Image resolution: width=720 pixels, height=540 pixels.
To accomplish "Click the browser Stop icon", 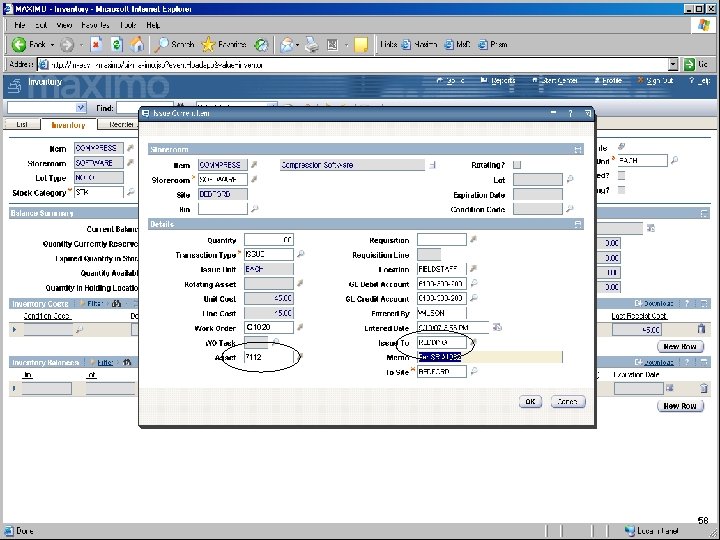I will point(96,45).
